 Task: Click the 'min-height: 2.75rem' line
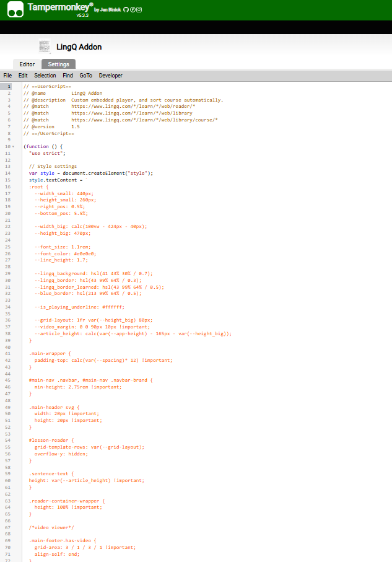point(78,387)
